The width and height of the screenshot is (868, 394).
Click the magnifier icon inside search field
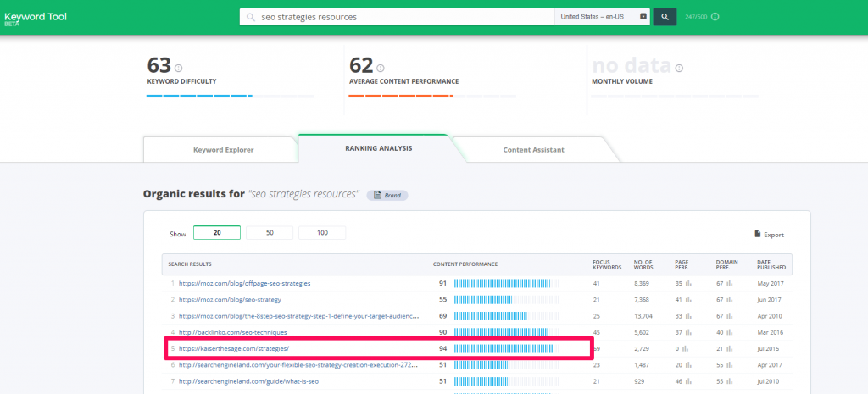pyautogui.click(x=251, y=17)
